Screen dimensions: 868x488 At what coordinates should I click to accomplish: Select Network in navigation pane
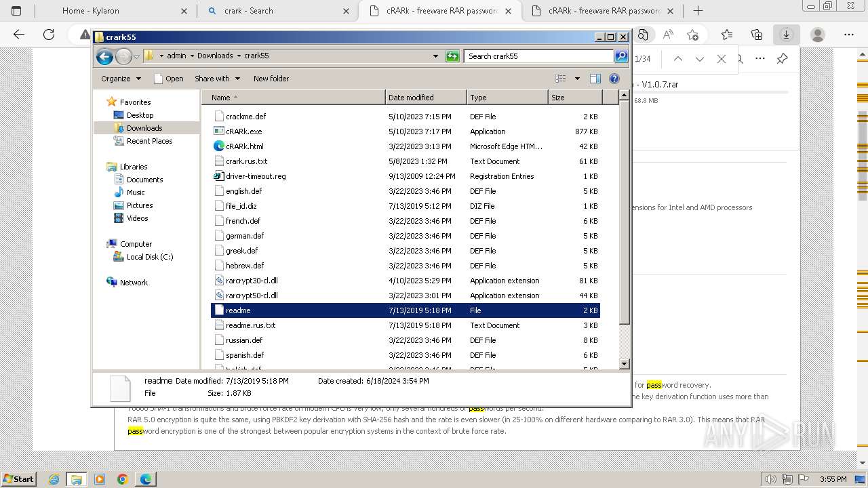click(x=134, y=283)
